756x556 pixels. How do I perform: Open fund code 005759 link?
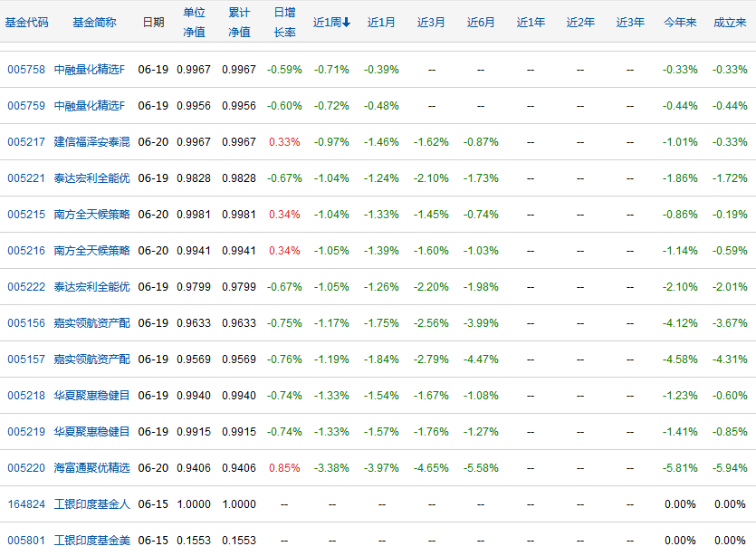point(26,106)
